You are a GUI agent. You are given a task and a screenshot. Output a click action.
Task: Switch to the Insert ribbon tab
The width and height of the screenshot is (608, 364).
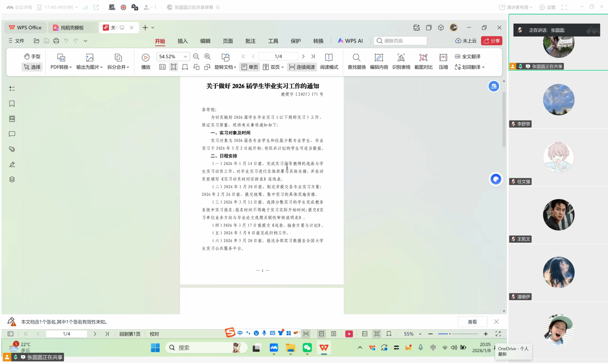point(183,41)
